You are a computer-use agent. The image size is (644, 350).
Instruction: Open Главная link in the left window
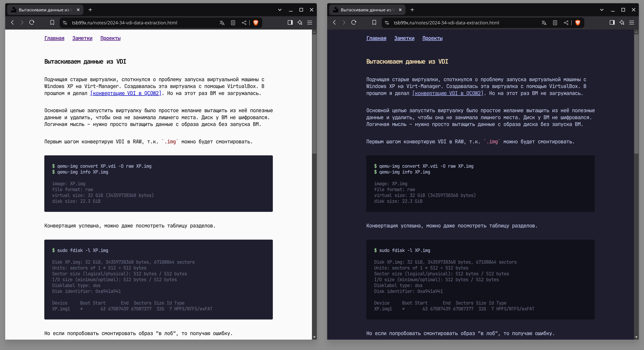(x=54, y=38)
